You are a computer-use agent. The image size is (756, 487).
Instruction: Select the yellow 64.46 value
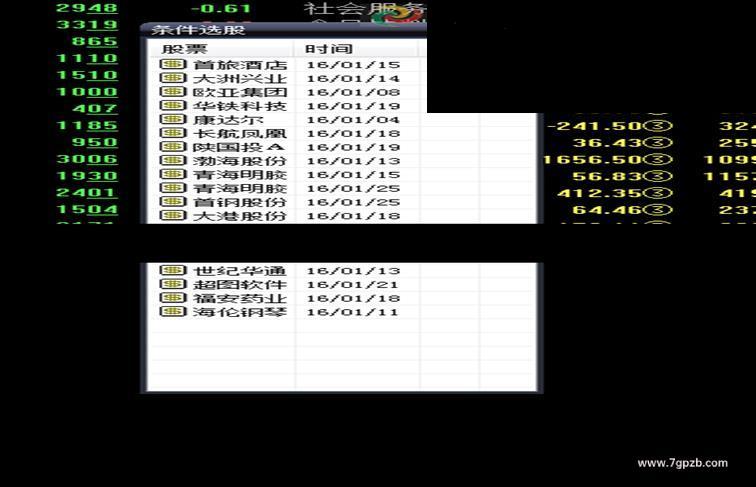608,210
